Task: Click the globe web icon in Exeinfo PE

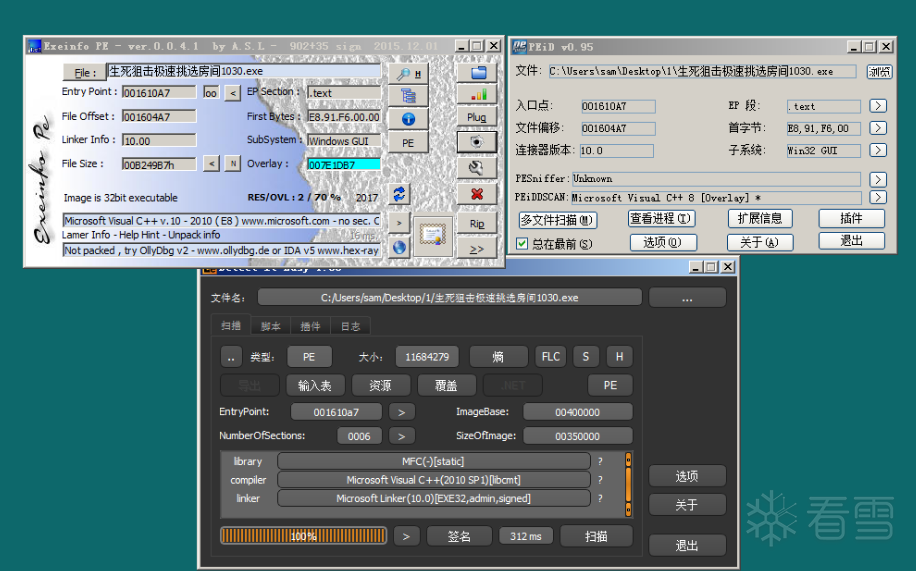Action: coord(399,247)
